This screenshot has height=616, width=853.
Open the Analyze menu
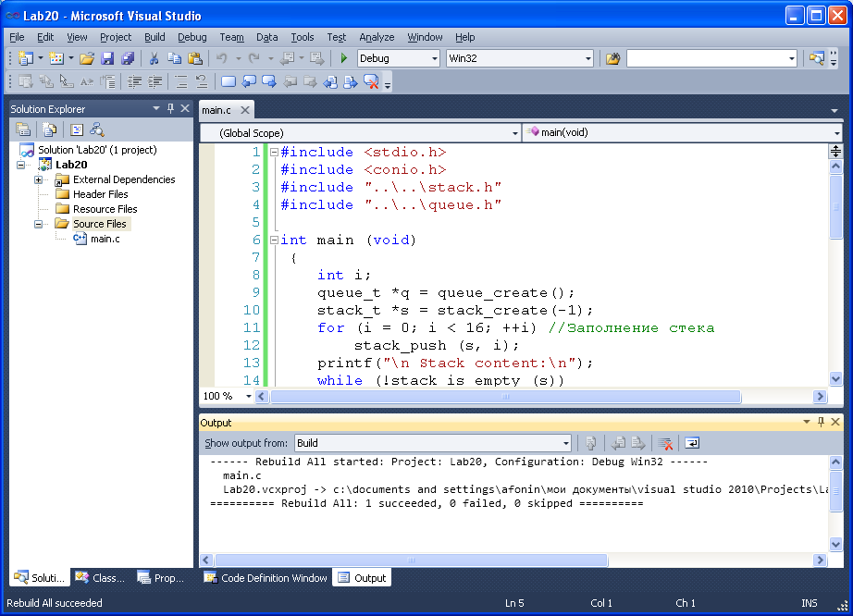[x=377, y=37]
